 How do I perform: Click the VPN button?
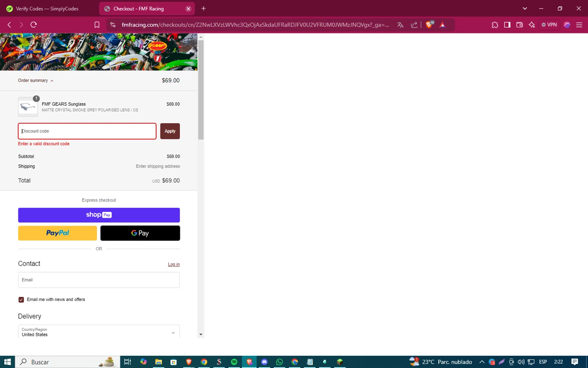tap(549, 25)
